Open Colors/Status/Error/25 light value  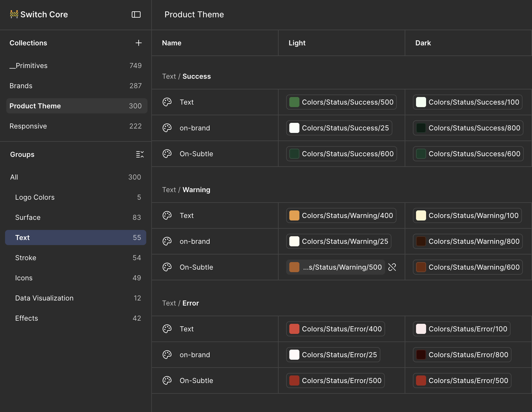tap(333, 355)
